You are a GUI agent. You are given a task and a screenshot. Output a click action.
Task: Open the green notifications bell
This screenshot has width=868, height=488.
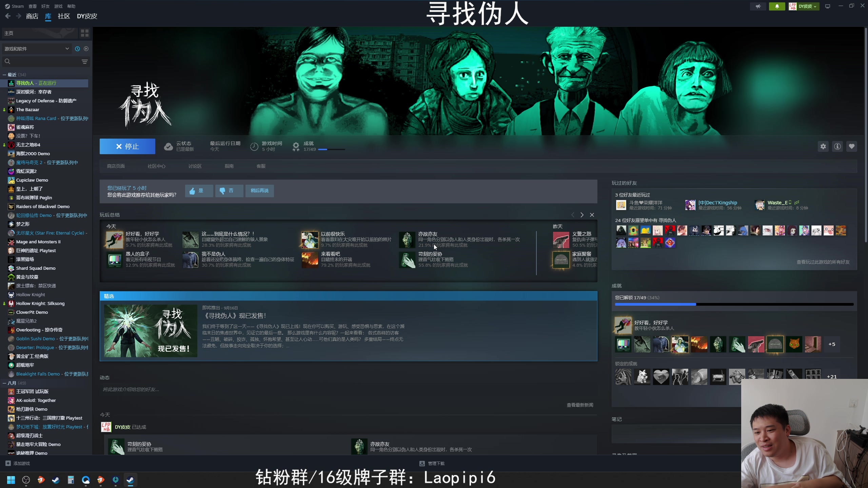point(777,6)
